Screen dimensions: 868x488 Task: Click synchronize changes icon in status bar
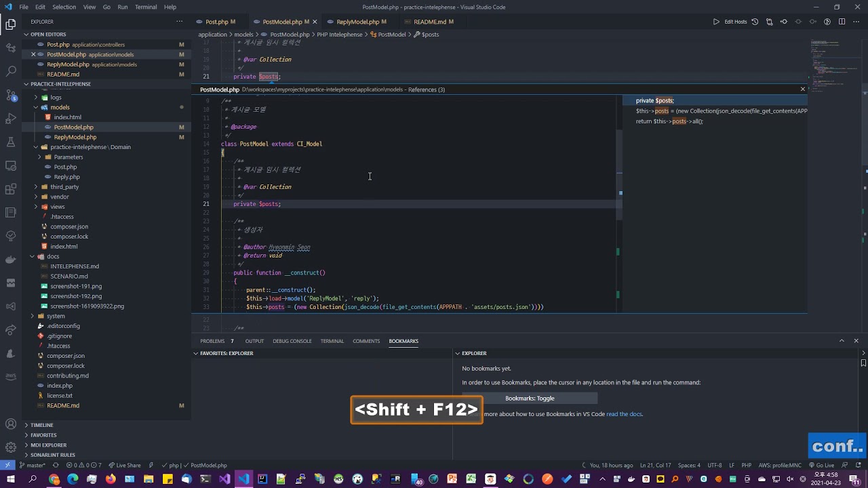point(56,465)
